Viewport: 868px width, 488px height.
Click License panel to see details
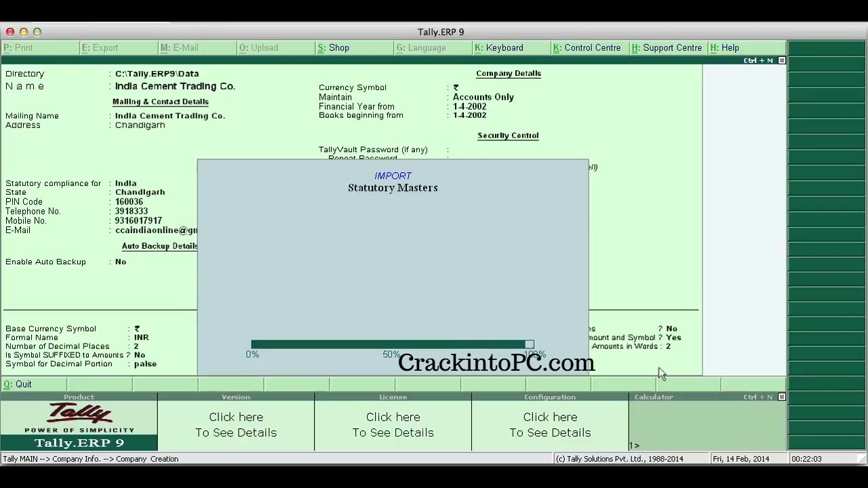click(x=393, y=425)
